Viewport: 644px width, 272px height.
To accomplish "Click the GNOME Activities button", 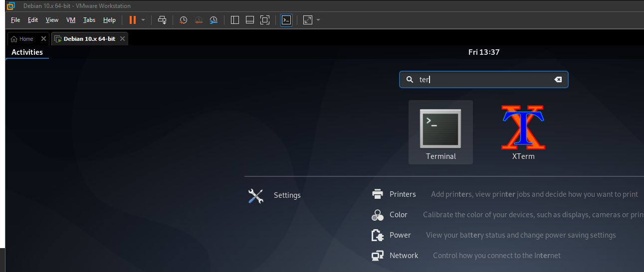I will pyautogui.click(x=27, y=52).
